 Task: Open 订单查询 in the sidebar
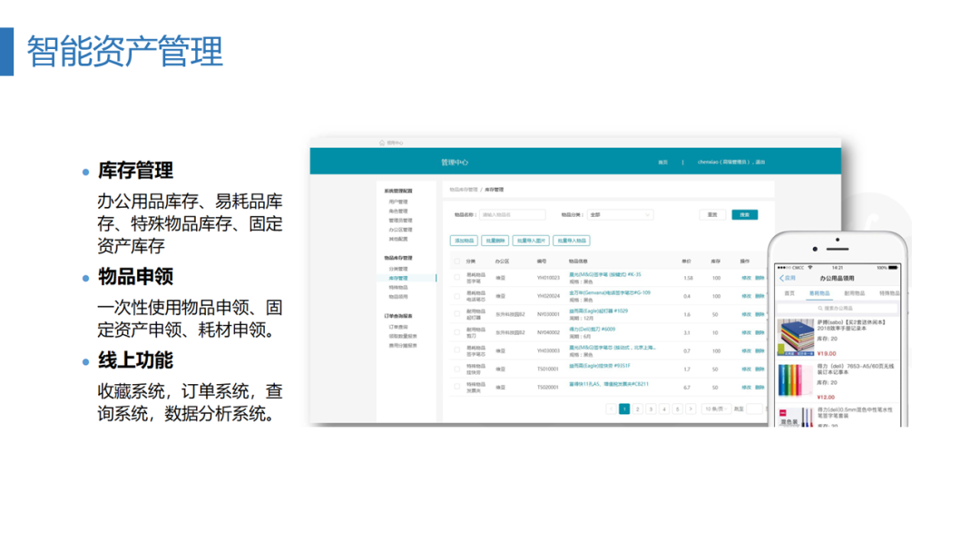[398, 327]
